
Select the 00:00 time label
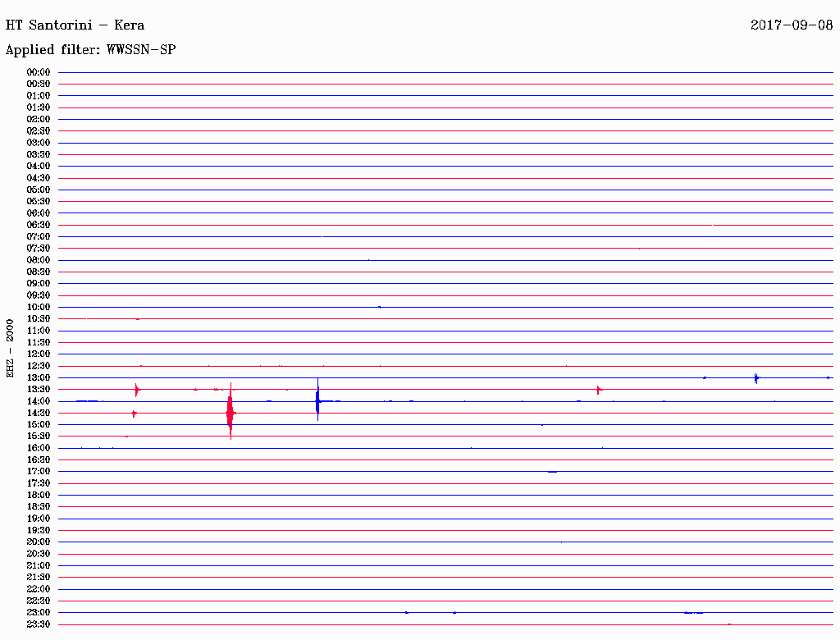[x=39, y=72]
